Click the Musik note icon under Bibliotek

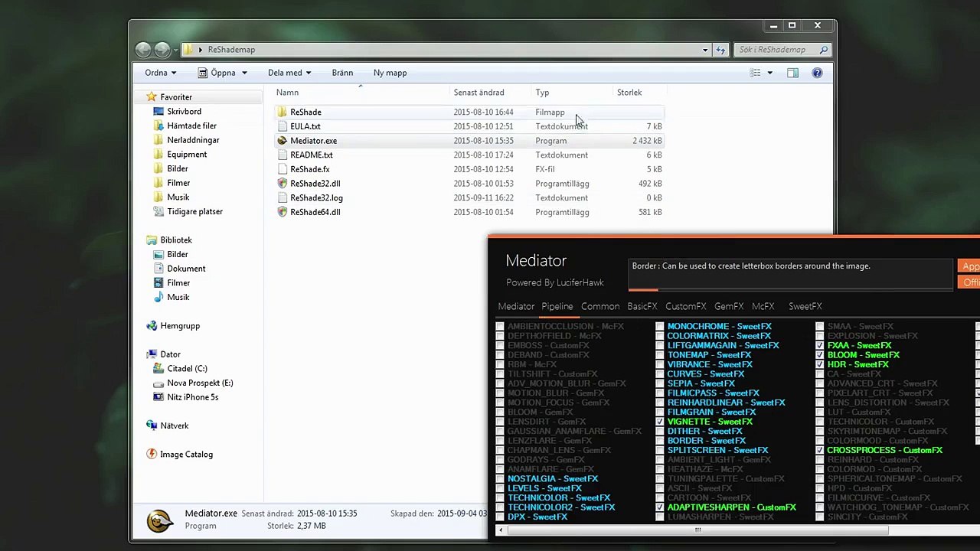(x=158, y=297)
